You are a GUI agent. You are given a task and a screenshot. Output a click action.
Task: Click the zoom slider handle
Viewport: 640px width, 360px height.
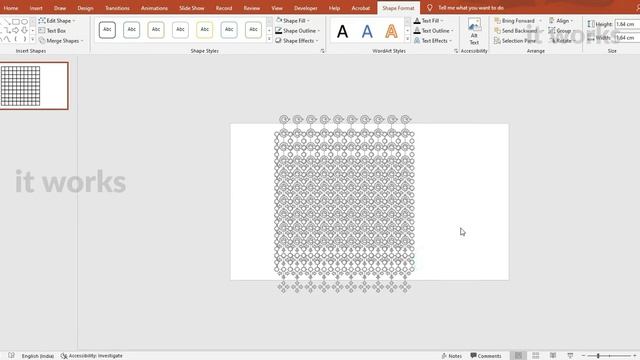[x=598, y=356]
